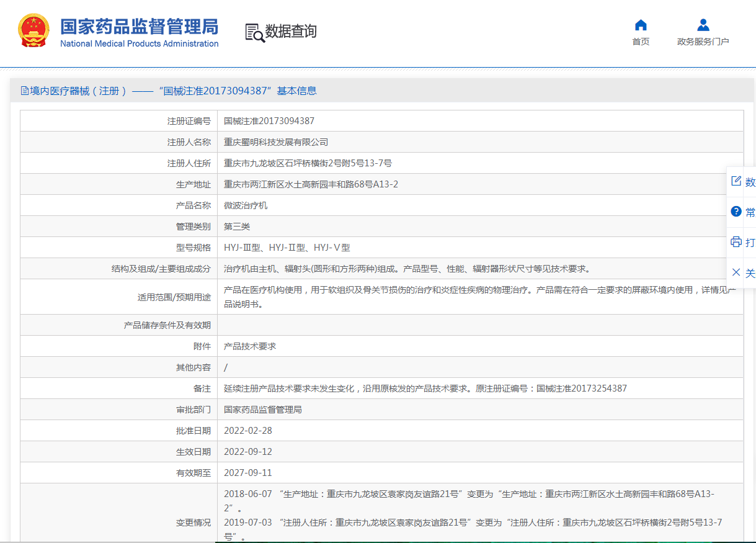
Task: Go to the home page via house icon
Action: coord(641,25)
